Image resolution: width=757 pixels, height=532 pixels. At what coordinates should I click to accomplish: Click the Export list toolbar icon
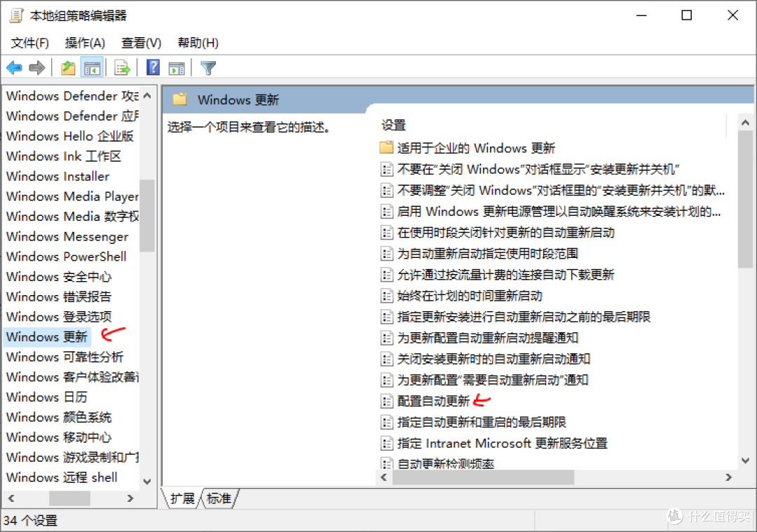[x=122, y=68]
